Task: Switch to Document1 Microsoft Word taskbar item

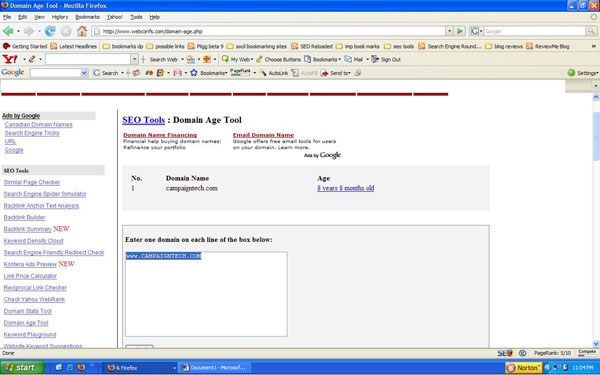Action: 216,367
